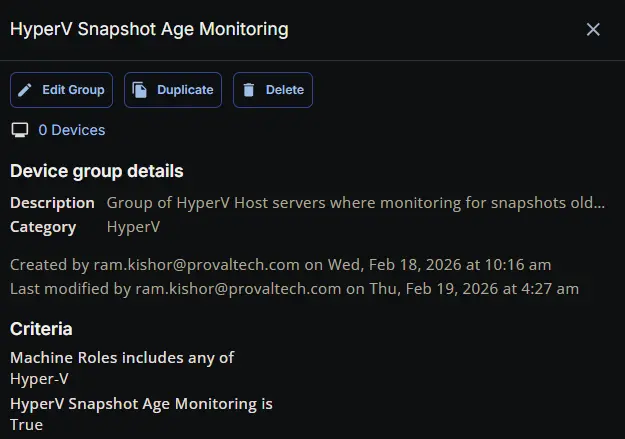625x439 pixels.
Task: Click the trash can icon in Delete
Action: pos(249,90)
